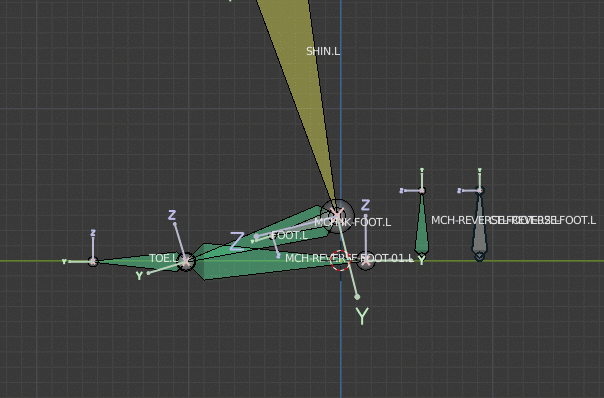Select the heel joint right of 3D cursor
604x398 pixels.
tap(366, 261)
